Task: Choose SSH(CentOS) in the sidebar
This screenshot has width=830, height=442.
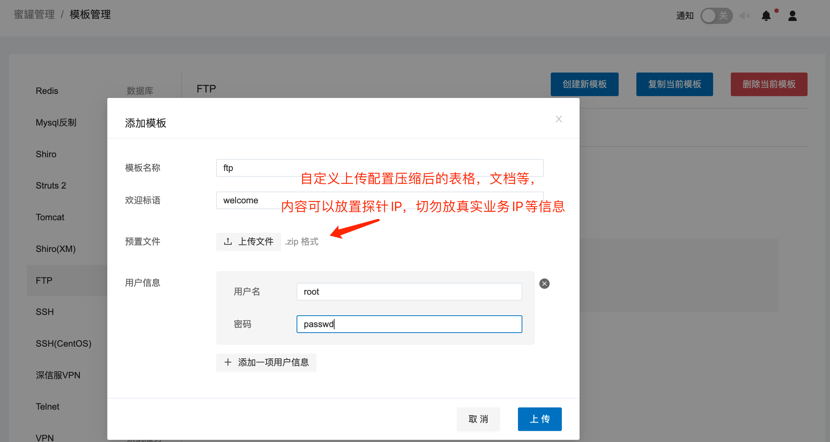Action: click(x=63, y=344)
